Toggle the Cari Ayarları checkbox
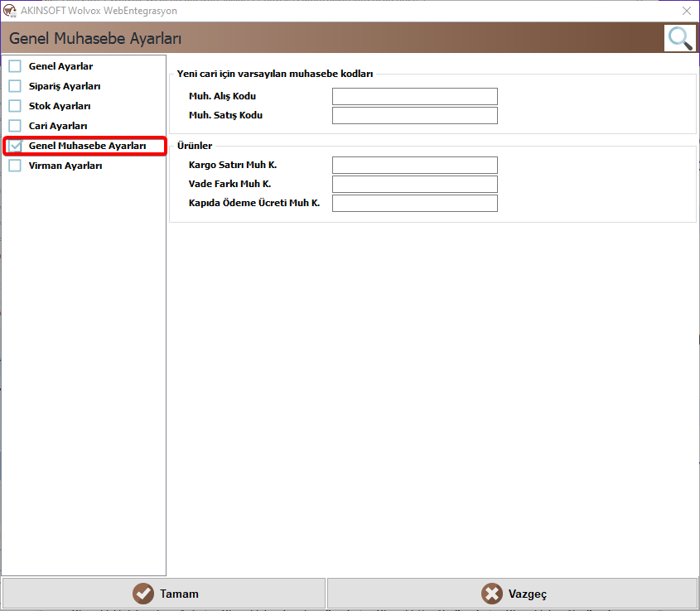Screen dimensions: 700x611 point(15,125)
